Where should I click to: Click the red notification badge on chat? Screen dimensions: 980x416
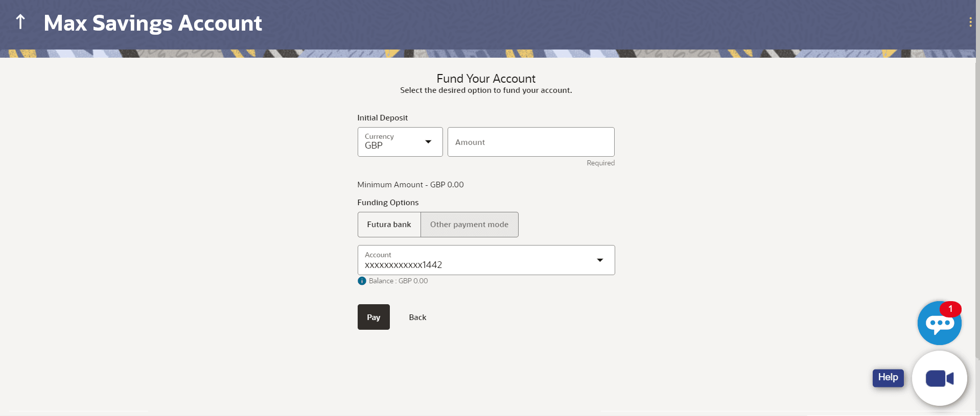pos(950,309)
